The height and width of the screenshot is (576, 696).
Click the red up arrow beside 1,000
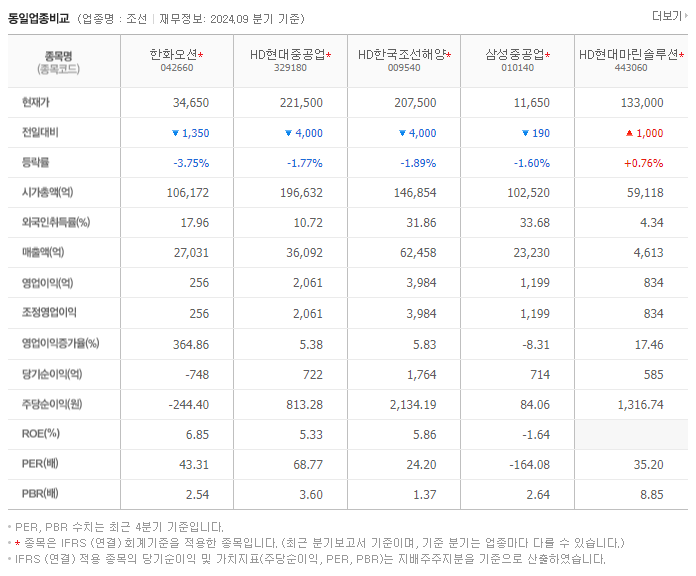click(x=629, y=133)
